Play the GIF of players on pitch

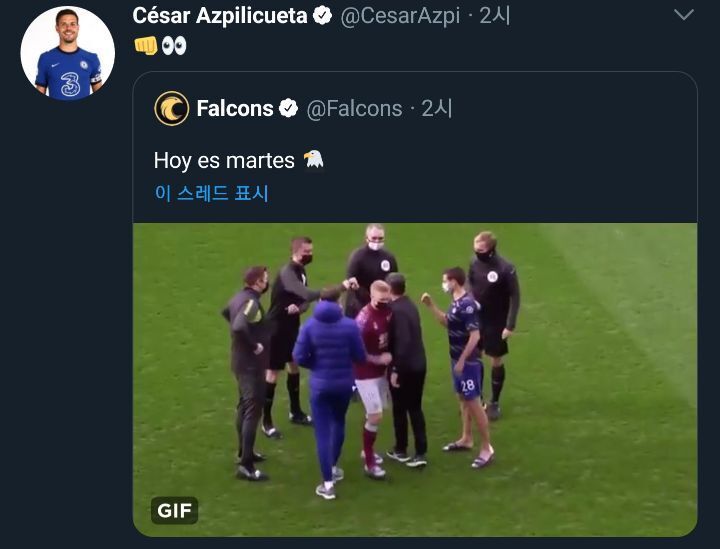click(414, 379)
